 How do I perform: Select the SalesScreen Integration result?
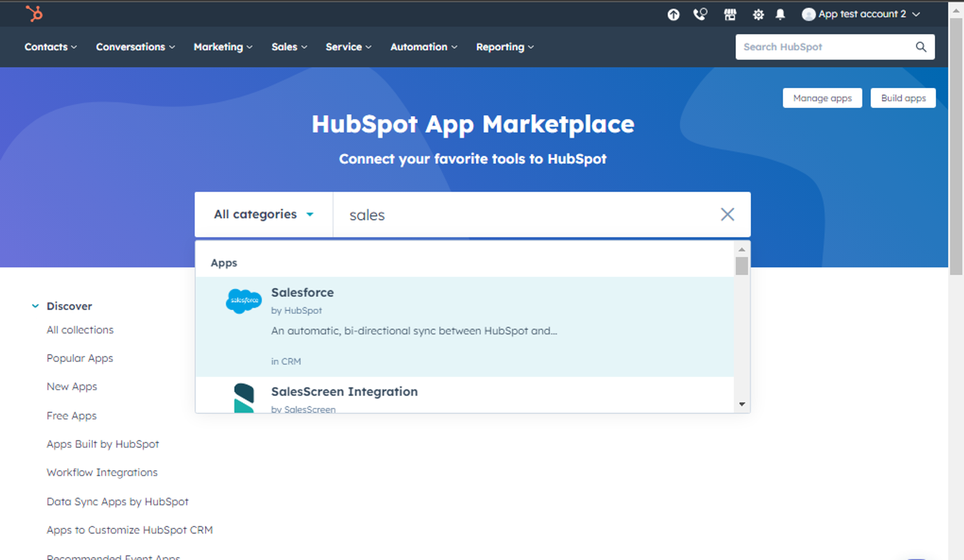(465, 395)
